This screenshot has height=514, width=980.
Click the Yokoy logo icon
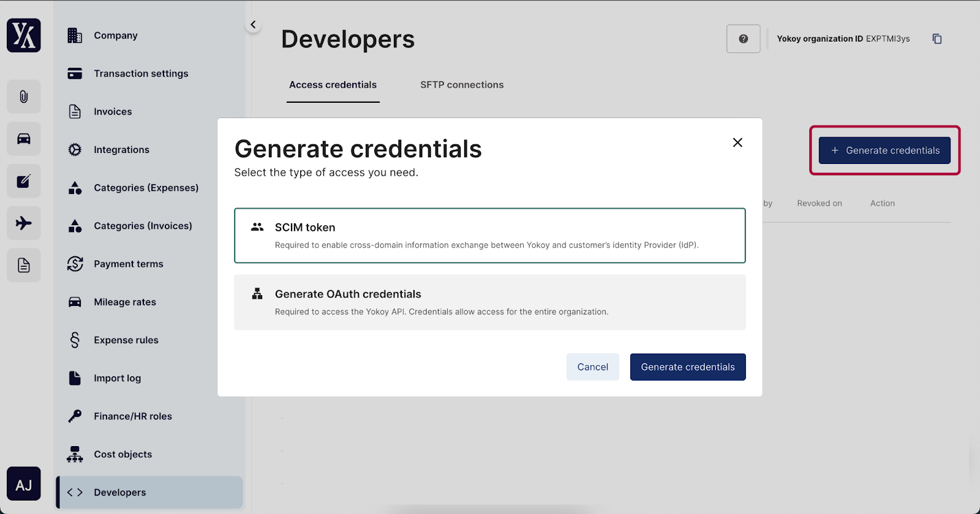(x=24, y=35)
